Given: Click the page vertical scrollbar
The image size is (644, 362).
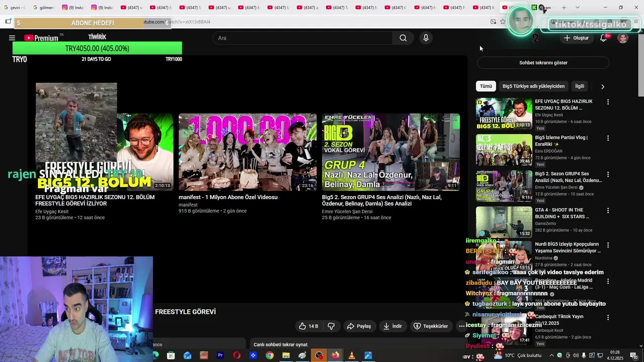Looking at the screenshot, I should pyautogui.click(x=640, y=65).
